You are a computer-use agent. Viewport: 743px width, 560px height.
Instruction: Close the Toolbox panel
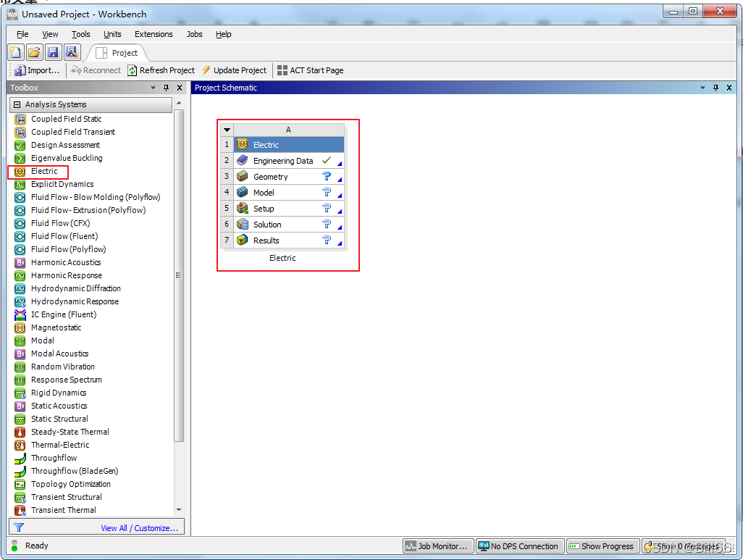pos(180,88)
